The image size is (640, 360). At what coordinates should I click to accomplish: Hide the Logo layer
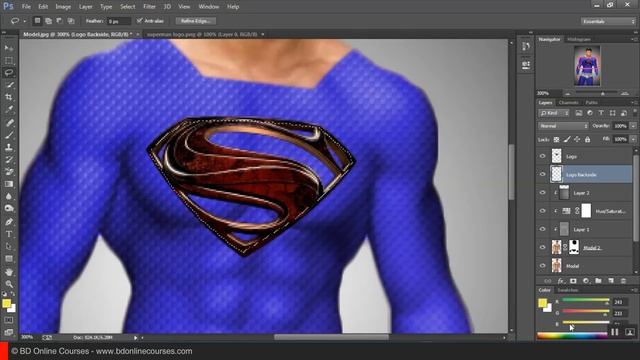(x=542, y=156)
